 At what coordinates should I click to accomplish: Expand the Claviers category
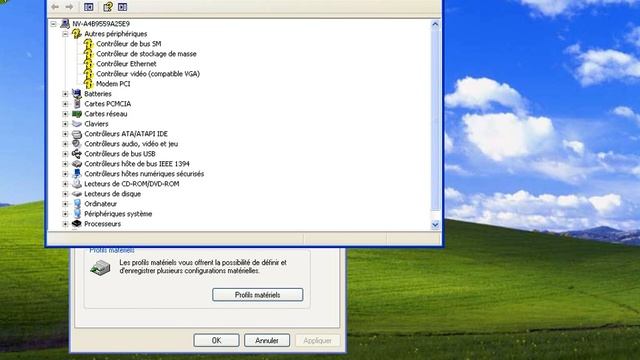65,124
